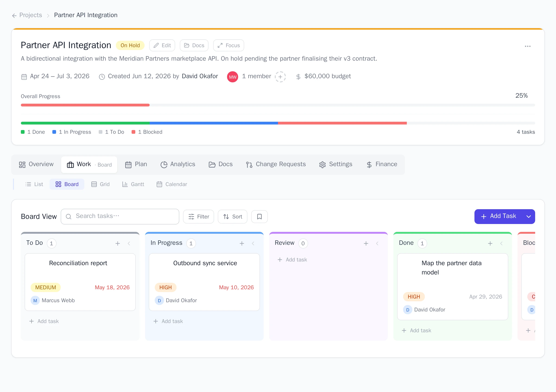The height and width of the screenshot is (392, 556).
Task: Collapse the To Do column
Action: tap(129, 243)
